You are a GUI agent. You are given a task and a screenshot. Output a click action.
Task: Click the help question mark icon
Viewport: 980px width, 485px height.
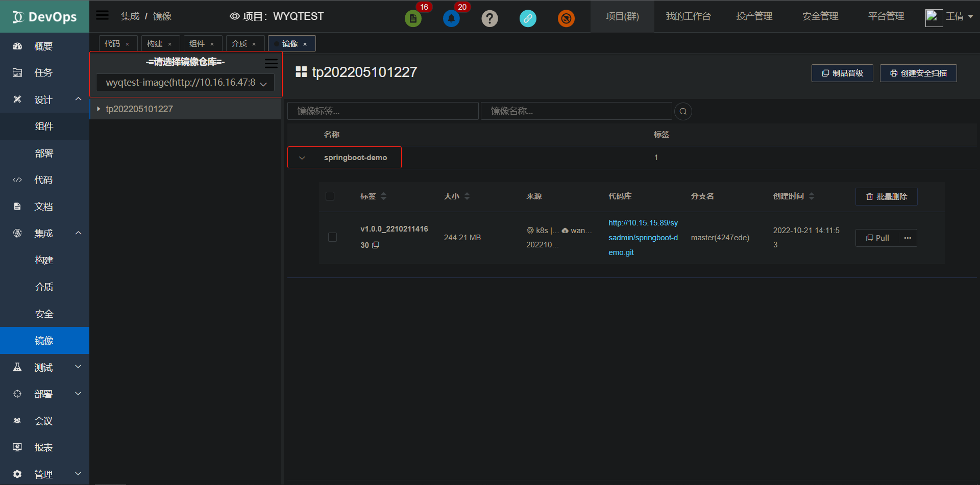point(489,18)
